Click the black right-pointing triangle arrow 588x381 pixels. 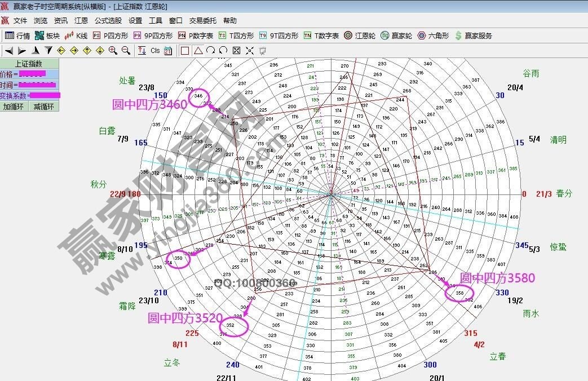click(21, 51)
